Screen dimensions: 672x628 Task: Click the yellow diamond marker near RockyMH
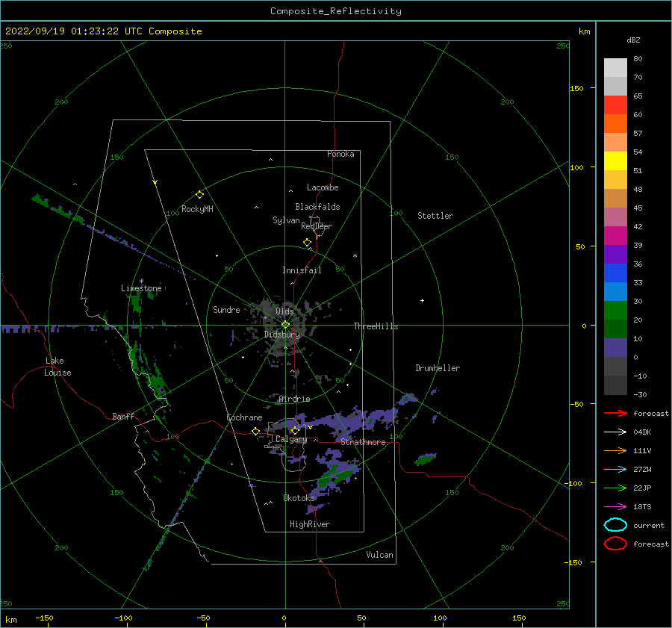199,195
